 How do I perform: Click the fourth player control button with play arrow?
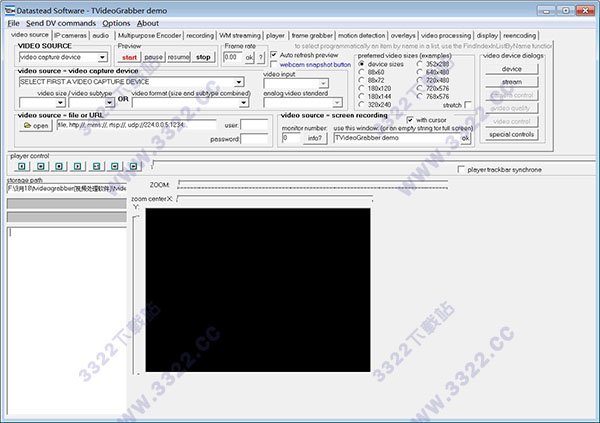coord(78,166)
